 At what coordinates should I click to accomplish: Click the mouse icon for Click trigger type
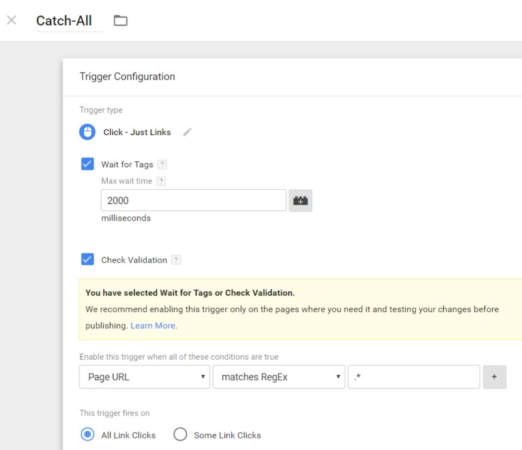(x=87, y=132)
